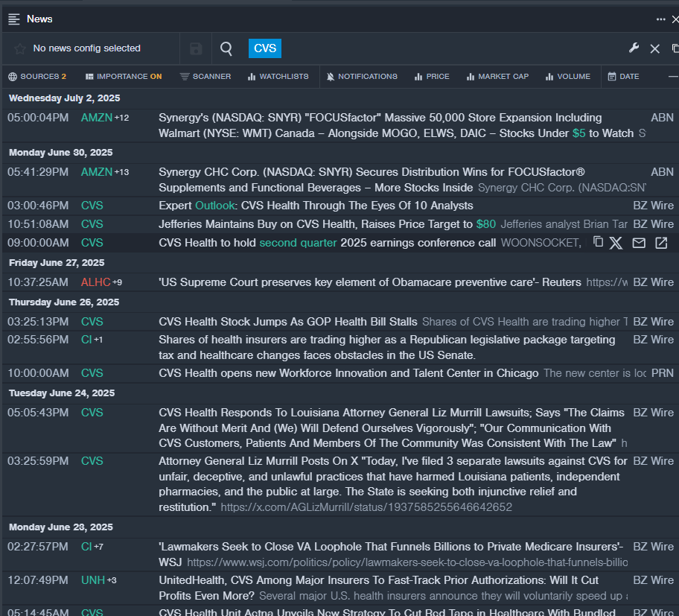Open the Scanner filter
Image resolution: width=679 pixels, height=616 pixels.
pos(205,77)
